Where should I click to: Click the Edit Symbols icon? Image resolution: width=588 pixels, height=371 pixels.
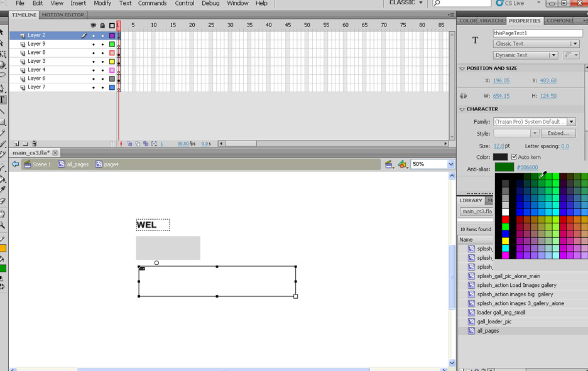(x=403, y=164)
